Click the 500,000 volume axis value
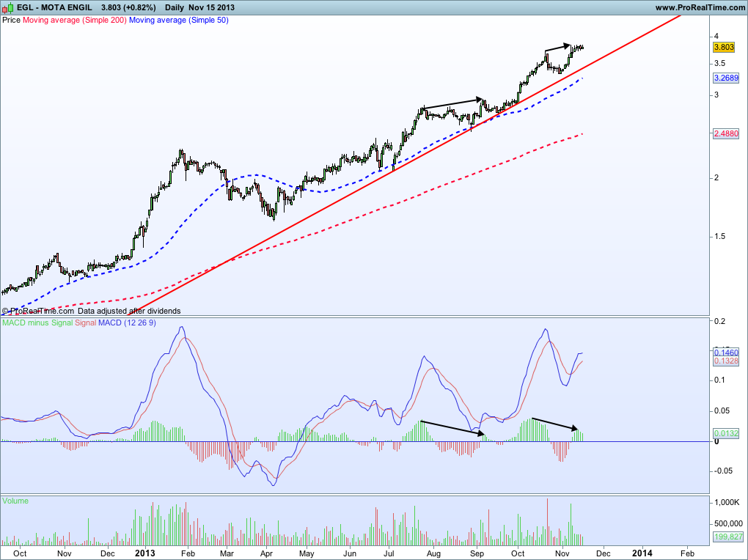 (x=727, y=523)
